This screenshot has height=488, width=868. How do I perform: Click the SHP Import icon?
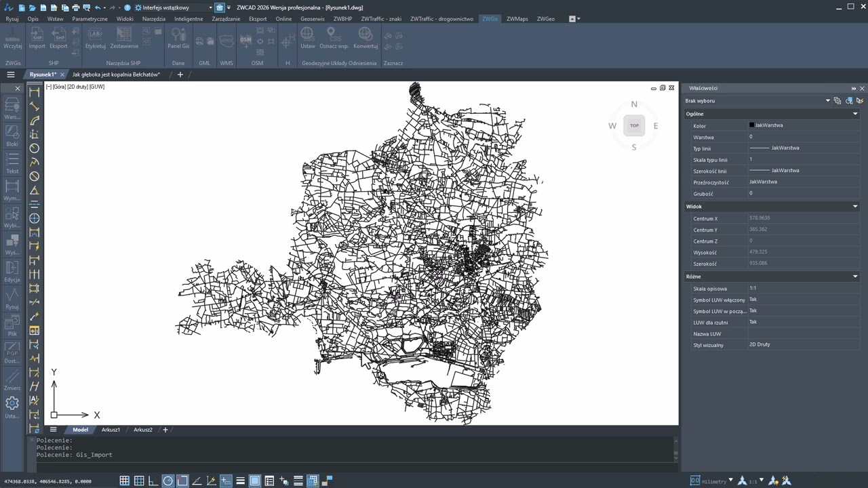(37, 37)
